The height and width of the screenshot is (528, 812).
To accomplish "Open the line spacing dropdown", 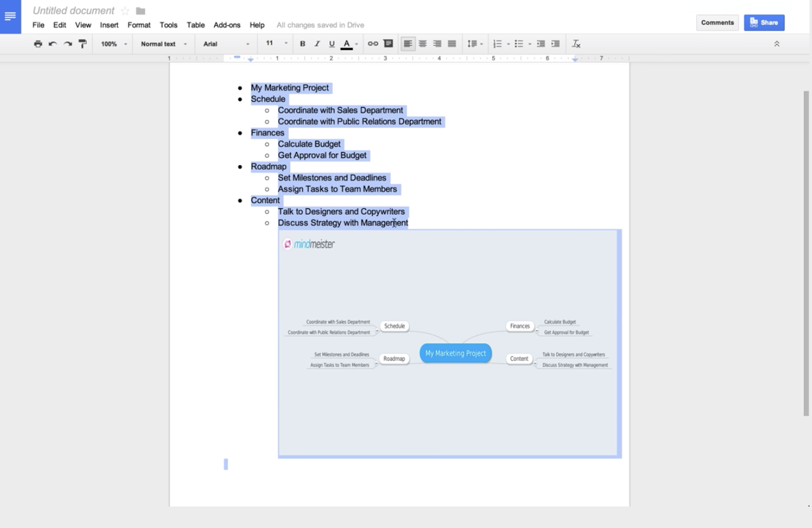I will click(474, 44).
